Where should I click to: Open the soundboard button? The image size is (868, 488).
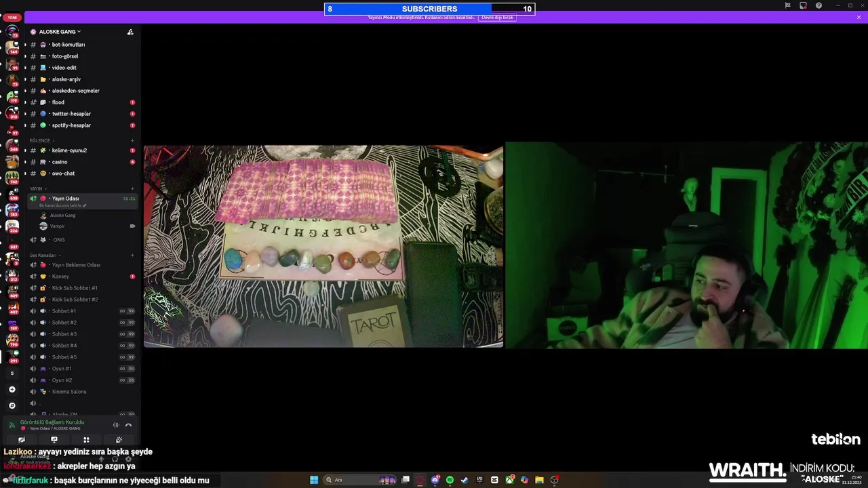[x=119, y=440]
